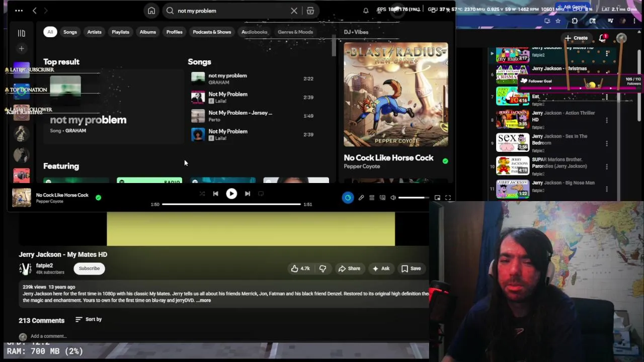Open options for Jerry Jackson - Action Thriller HD
Viewport: 644px width, 362px height.
[606, 120]
